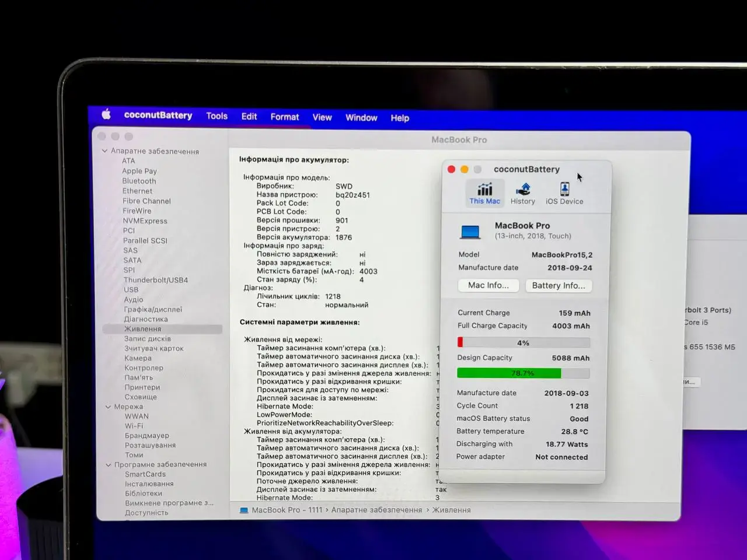This screenshot has height=560, width=747.
Task: Select SAS in the sidebar
Action: pos(131,250)
